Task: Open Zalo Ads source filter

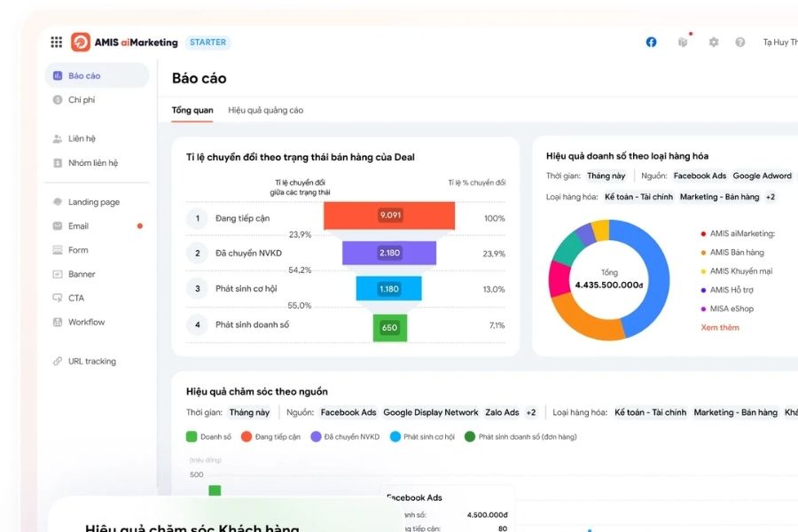Action: pyautogui.click(x=503, y=412)
